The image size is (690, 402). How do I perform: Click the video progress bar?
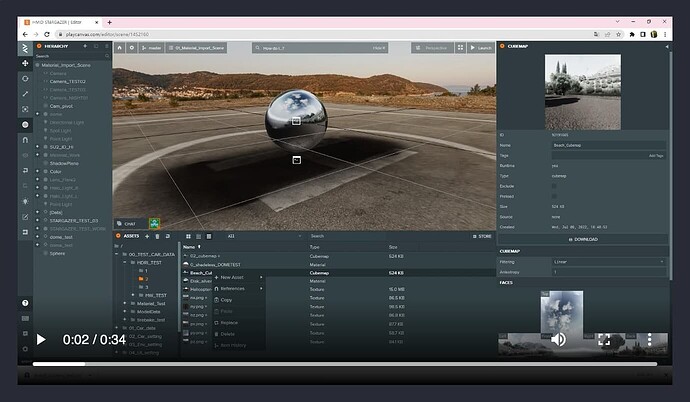pyautogui.click(x=345, y=364)
